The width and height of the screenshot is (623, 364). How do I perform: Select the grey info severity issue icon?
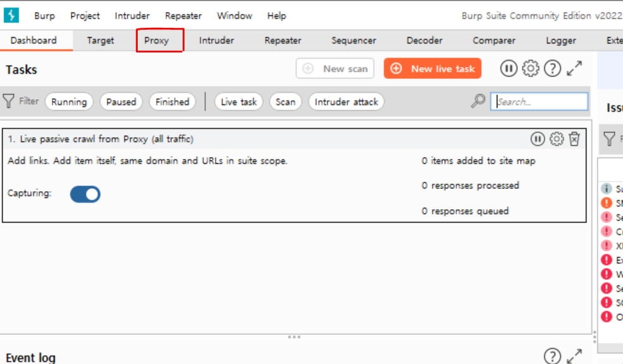tap(607, 188)
